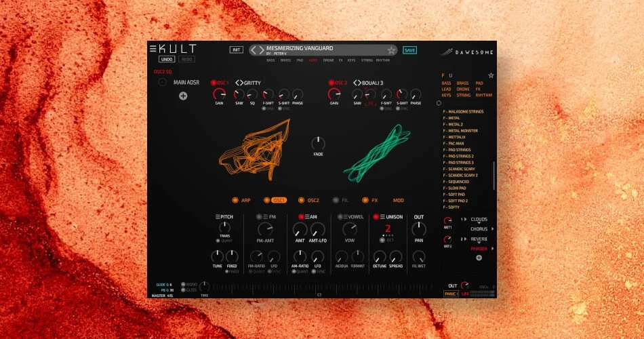Expand effect chain 1 with its arrow

465,220
